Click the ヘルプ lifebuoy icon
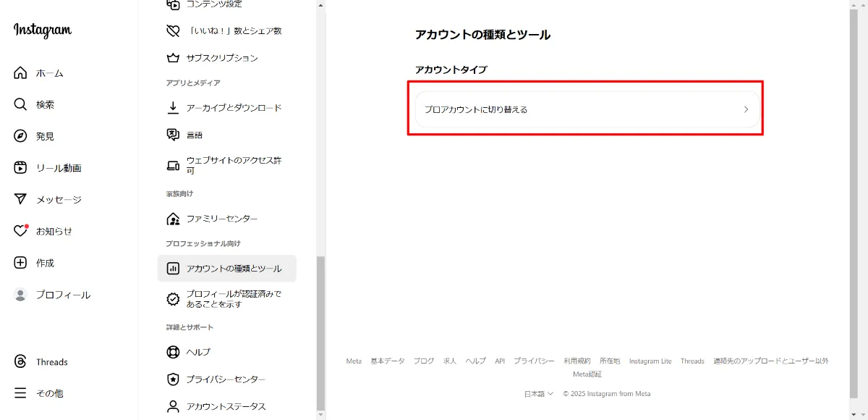 (x=173, y=352)
